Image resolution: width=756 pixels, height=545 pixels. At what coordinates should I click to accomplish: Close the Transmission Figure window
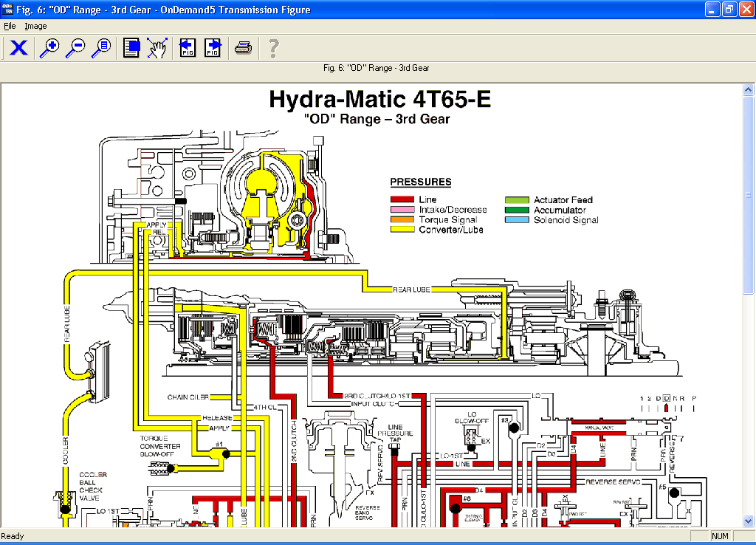[746, 9]
